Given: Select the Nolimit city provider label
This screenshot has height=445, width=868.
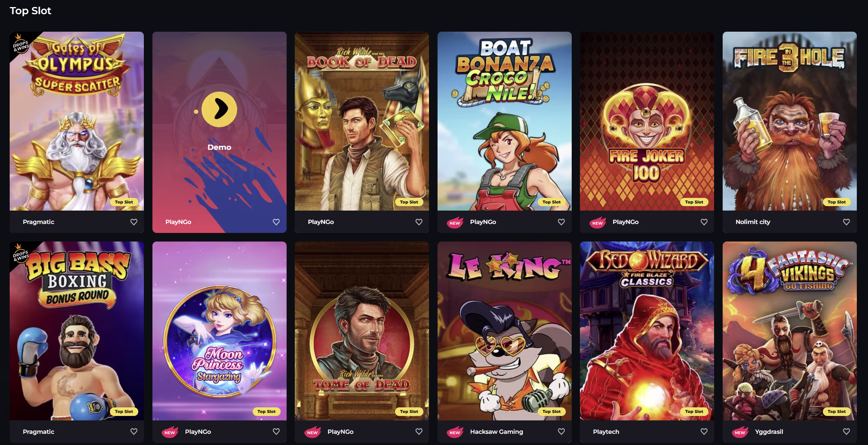Looking at the screenshot, I should (753, 222).
